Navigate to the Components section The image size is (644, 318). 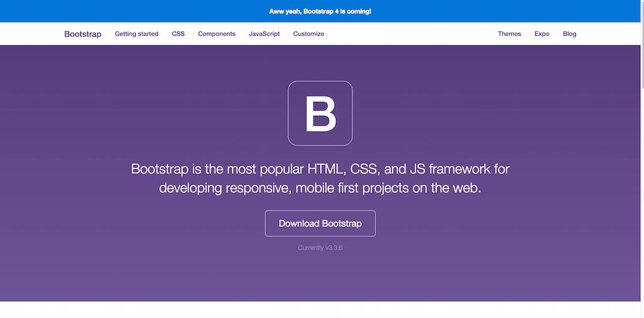[x=216, y=34]
